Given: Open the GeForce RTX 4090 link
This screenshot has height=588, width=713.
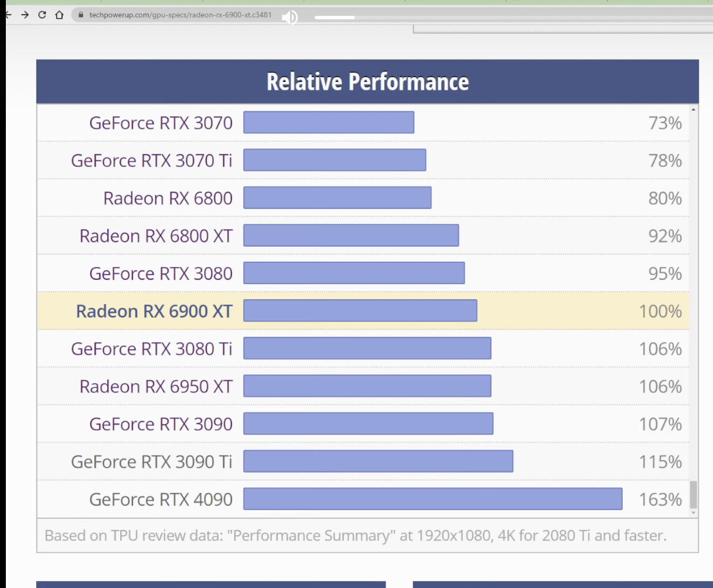Looking at the screenshot, I should (161, 499).
